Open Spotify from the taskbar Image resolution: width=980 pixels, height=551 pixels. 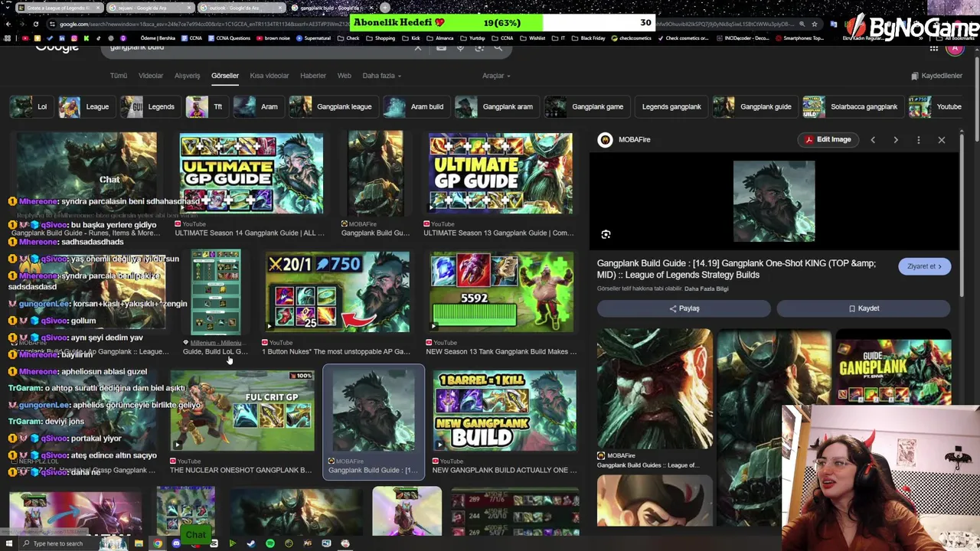tap(270, 543)
